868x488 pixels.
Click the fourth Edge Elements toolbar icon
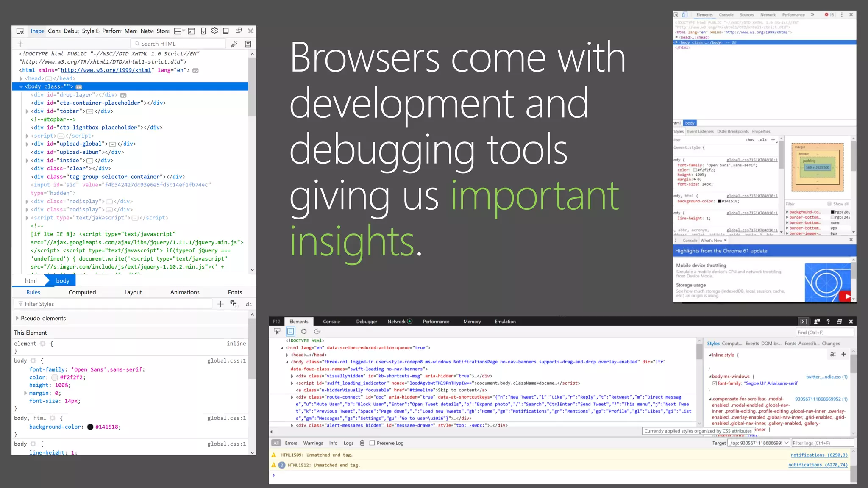click(x=317, y=331)
